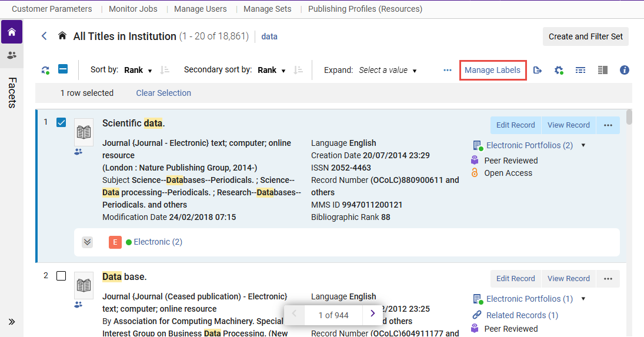Uncheck the Scientific data row checkbox

pyautogui.click(x=61, y=122)
